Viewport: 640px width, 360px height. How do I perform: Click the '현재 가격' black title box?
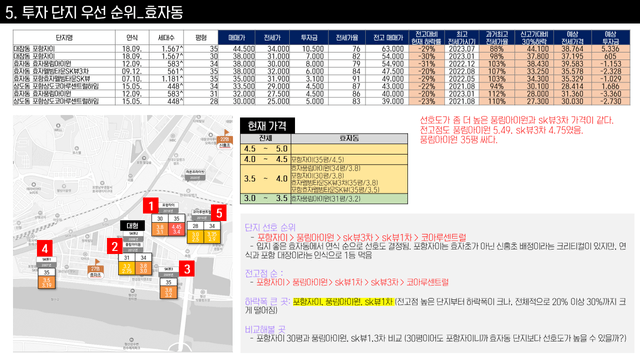pyautogui.click(x=267, y=126)
